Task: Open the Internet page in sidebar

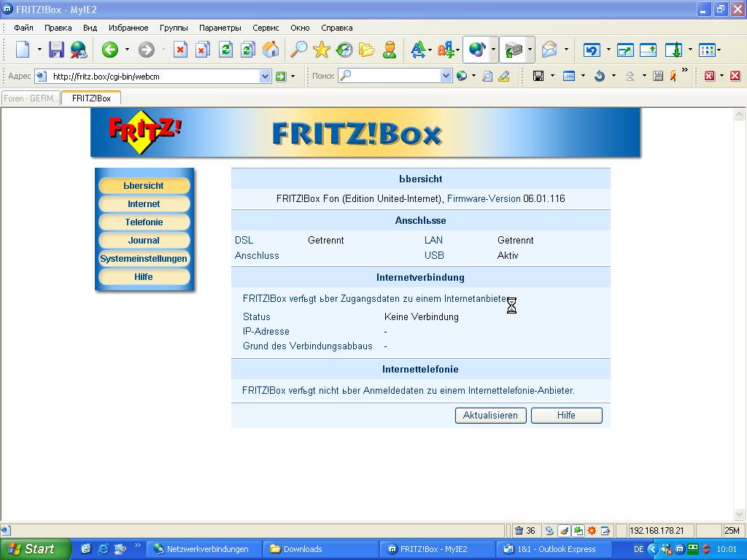Action: [x=144, y=204]
